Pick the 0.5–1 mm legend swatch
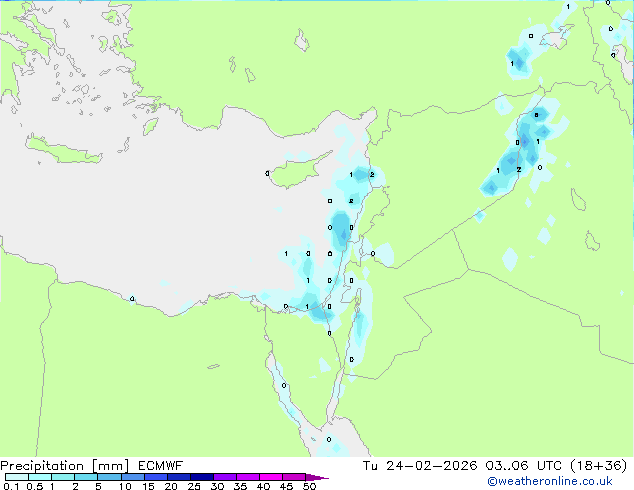Screen dimensions: 634x490 (40, 477)
